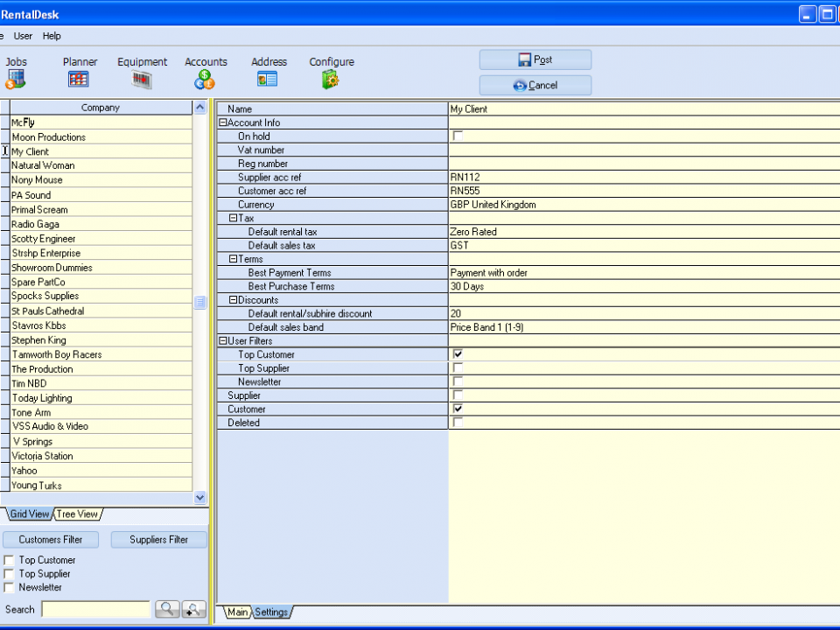Image resolution: width=840 pixels, height=630 pixels.
Task: Open the Accounts coins icon
Action: point(205,80)
